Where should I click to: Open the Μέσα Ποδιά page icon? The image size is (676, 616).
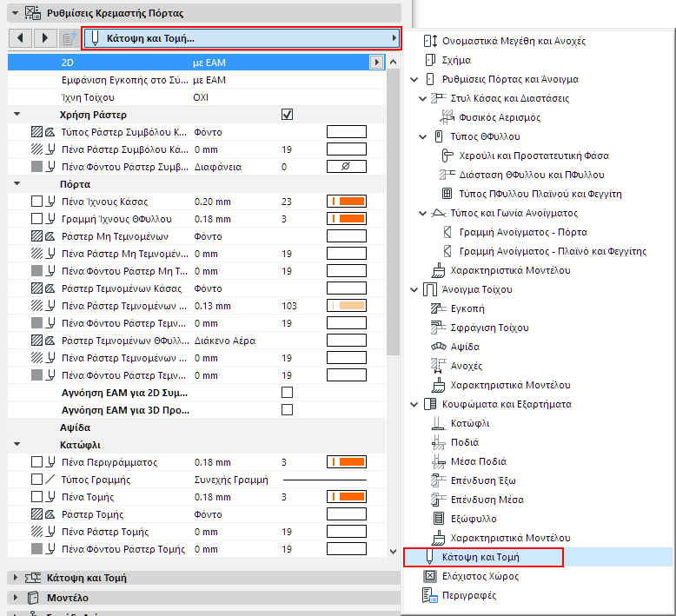(438, 461)
